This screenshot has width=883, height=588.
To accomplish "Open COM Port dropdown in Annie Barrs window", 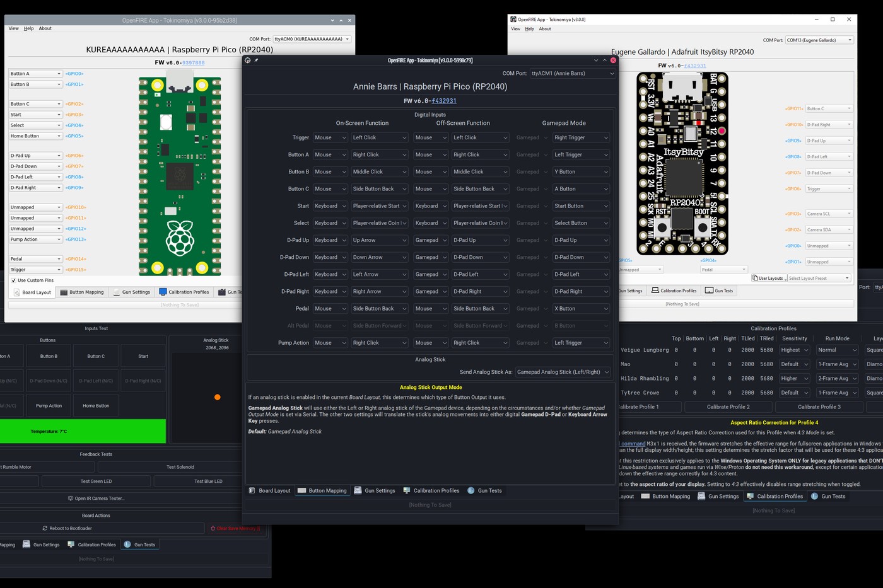I will click(572, 73).
